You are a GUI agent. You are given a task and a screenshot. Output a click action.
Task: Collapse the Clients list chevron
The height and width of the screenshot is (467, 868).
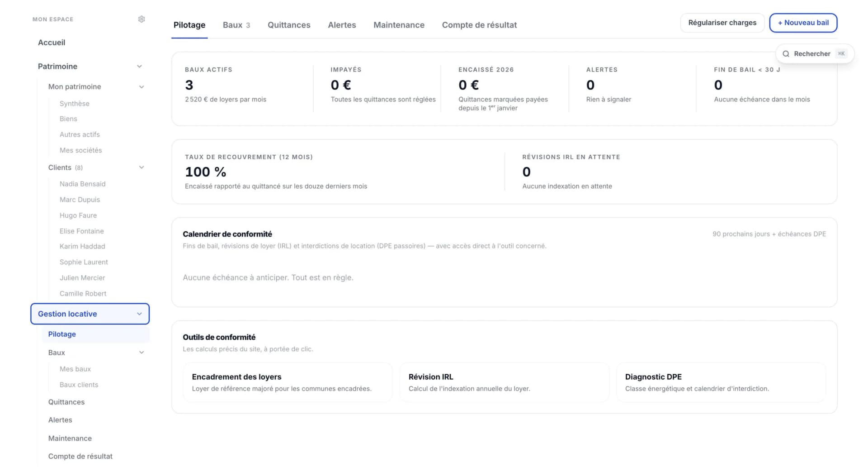coord(142,167)
